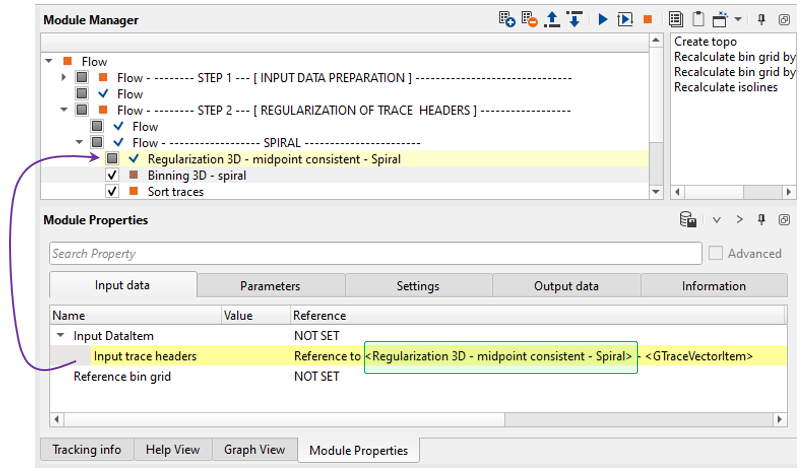Click the copy modules icon
Image resolution: width=802 pixels, height=471 pixels.
click(676, 19)
